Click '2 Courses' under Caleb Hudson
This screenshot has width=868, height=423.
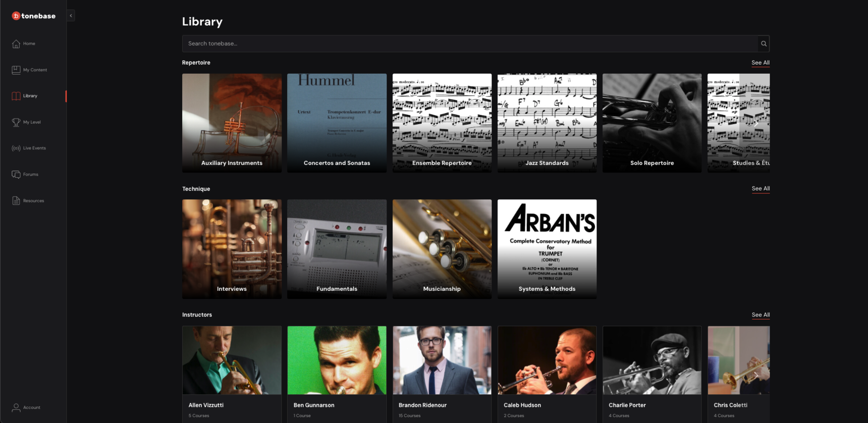click(514, 416)
